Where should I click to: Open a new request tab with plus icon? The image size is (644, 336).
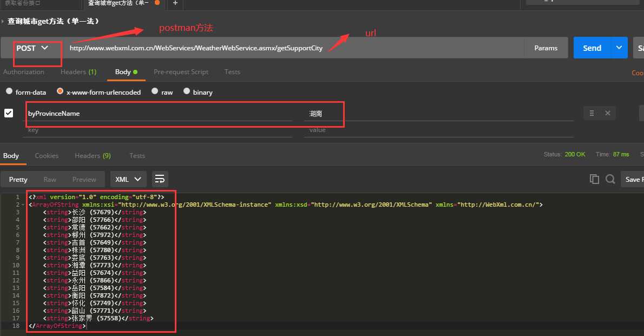pos(175,3)
